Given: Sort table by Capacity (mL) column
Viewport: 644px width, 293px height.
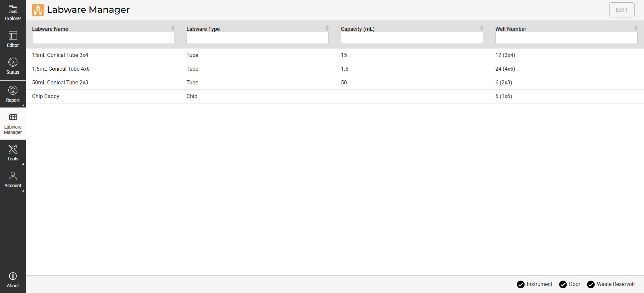Looking at the screenshot, I should pyautogui.click(x=482, y=28).
